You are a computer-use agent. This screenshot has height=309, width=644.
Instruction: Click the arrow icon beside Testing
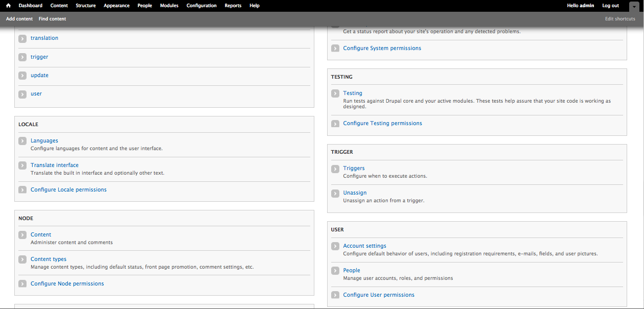pos(335,93)
